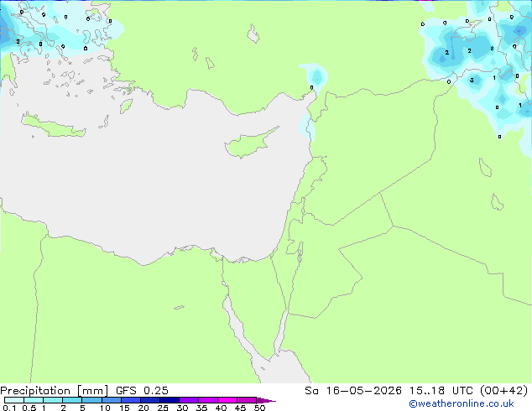Click the '3' precipitation value label
This screenshot has height=411, width=532.
coord(472,81)
